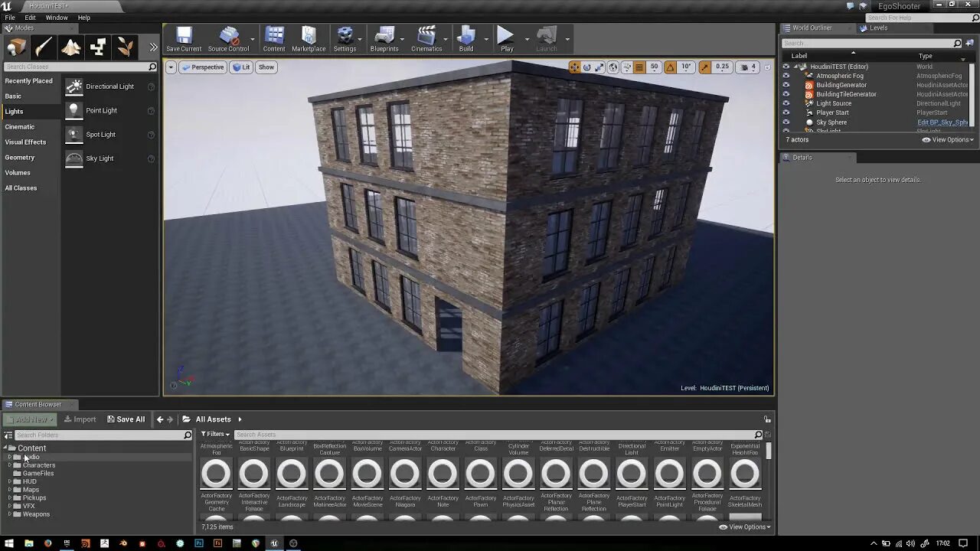
Task: Open the Settings toolbar icon
Action: 345,39
